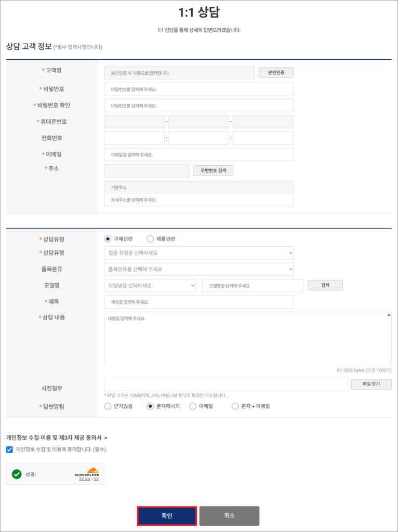
Task: Click the 이메일 input field
Action: coord(198,155)
